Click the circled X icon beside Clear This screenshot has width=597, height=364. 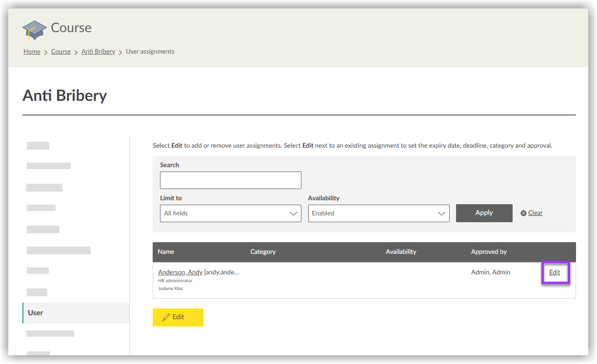click(x=523, y=213)
